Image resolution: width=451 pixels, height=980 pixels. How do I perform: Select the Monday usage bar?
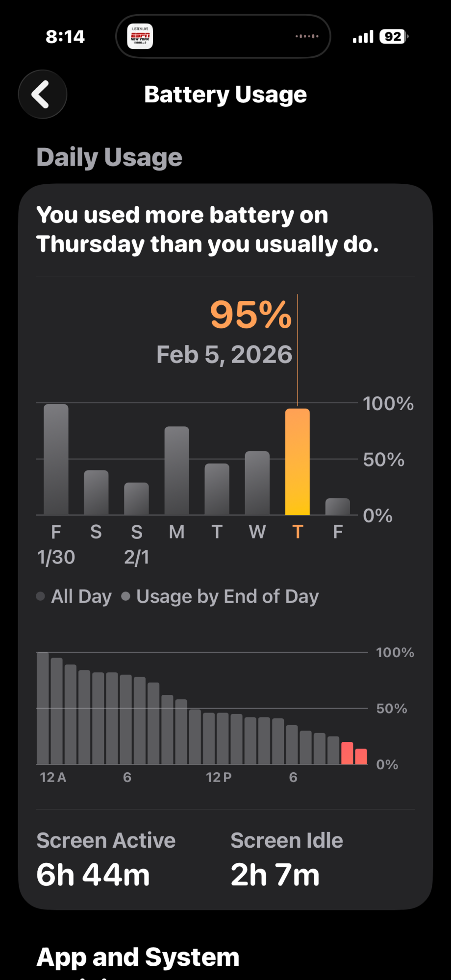176,470
